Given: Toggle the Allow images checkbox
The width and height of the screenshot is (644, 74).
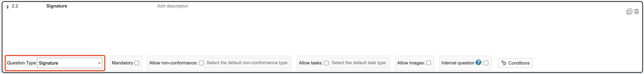Looking at the screenshot, I should tap(429, 63).
